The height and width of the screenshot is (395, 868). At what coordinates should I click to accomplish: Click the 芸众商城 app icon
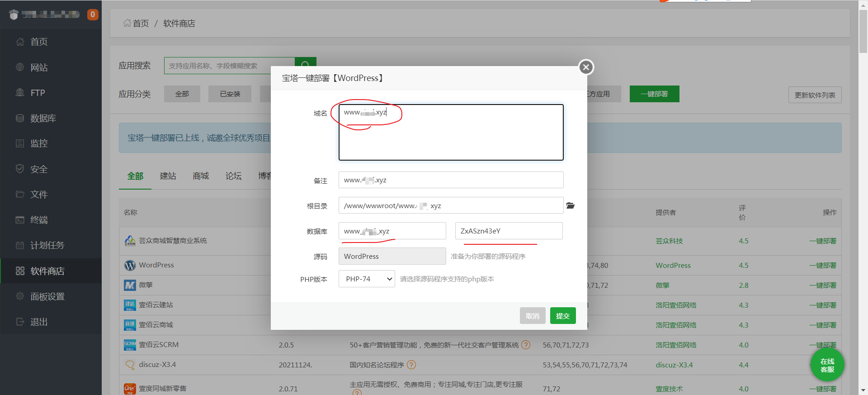pyautogui.click(x=130, y=241)
